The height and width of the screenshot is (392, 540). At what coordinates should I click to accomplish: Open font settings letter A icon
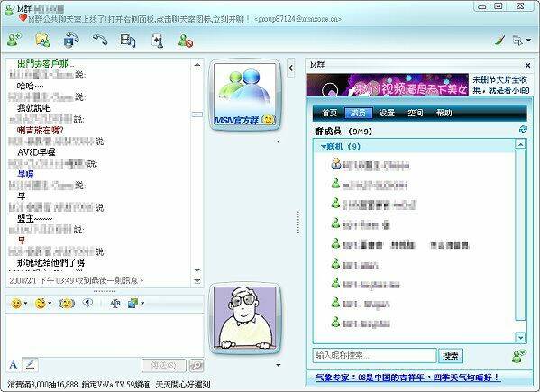click(14, 365)
